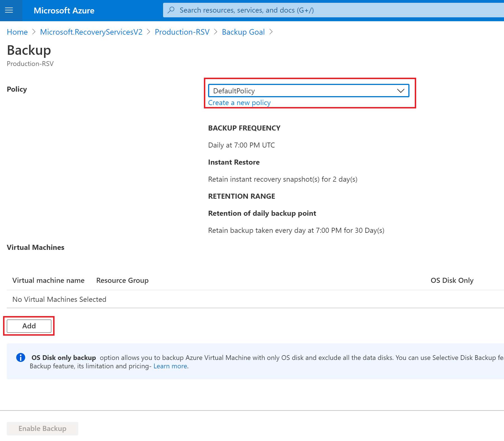Click the Add button under Virtual Machines
504x441 pixels.
(x=29, y=326)
